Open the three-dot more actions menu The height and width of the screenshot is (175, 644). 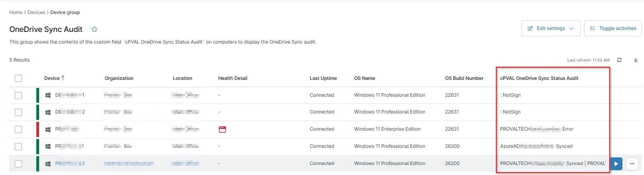pos(632,164)
